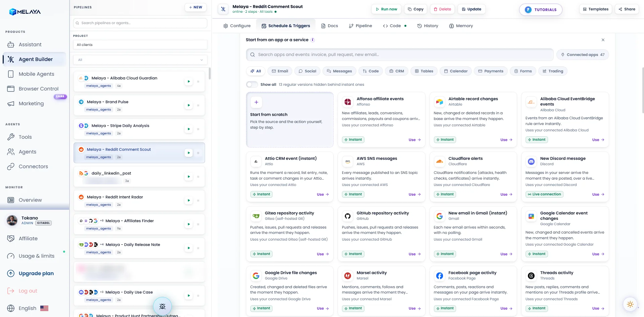Change language from English
Screen dimensions: 644x317
(28, 308)
